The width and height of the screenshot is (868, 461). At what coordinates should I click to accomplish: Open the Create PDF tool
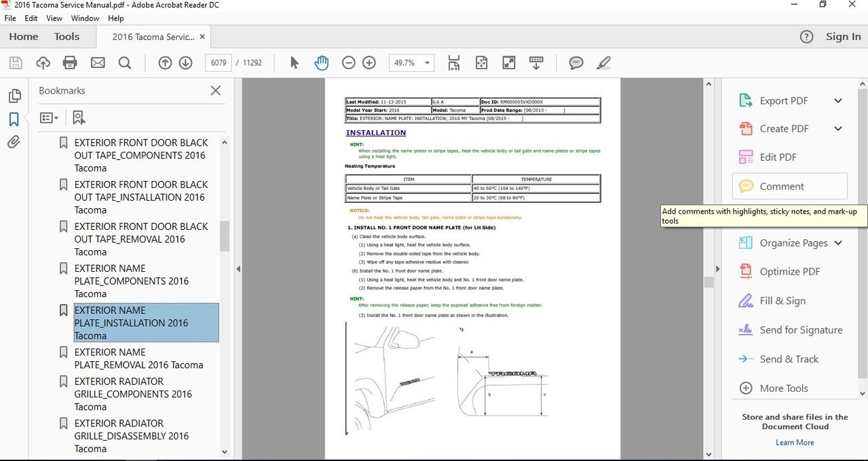tap(784, 129)
